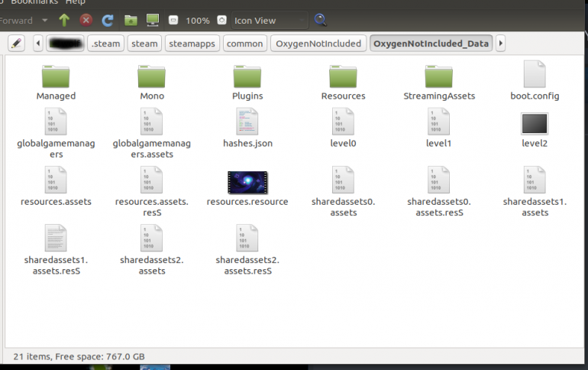Toggle the path text edit pencil button
This screenshot has height=370, width=588.
pyautogui.click(x=17, y=44)
